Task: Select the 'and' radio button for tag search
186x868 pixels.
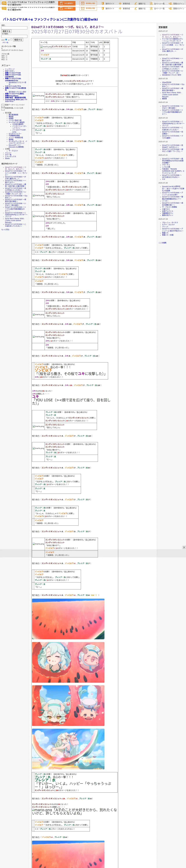Action: pyautogui.click(x=6, y=39)
